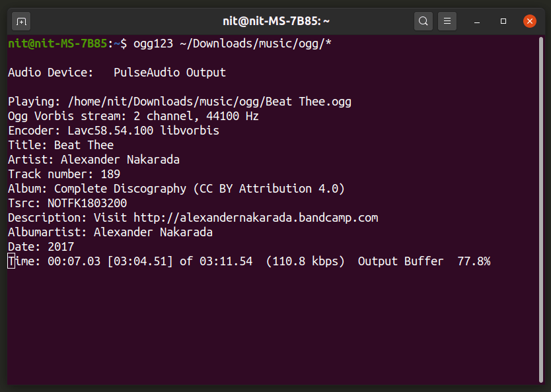
Task: Open the terminal hamburger menu
Action: click(x=447, y=20)
